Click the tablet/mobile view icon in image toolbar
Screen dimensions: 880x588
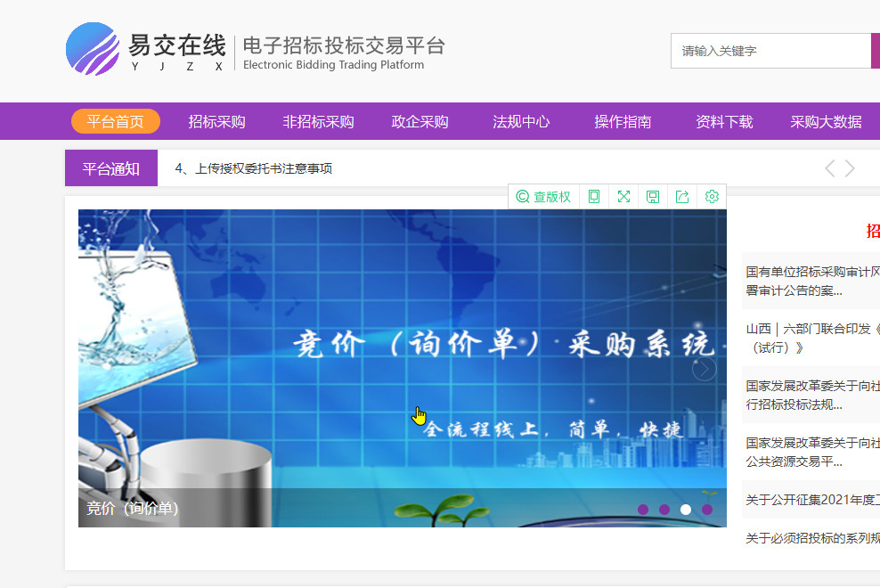(594, 197)
